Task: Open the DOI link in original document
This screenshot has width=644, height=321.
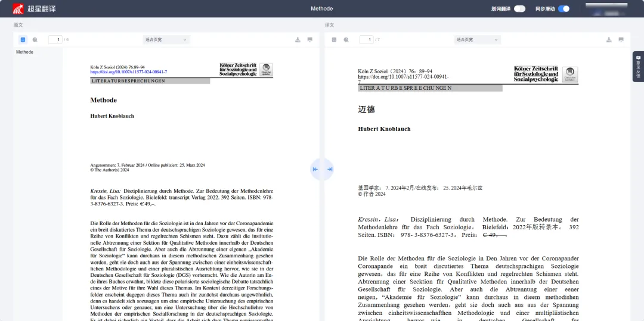Action: tap(128, 72)
